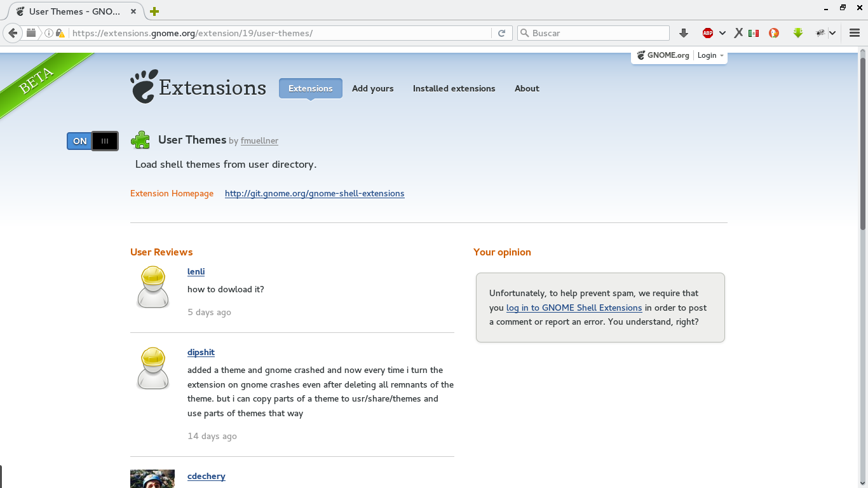Expand the Adblock Plus dropdown arrow
Screen dimensions: 868x488
point(722,33)
